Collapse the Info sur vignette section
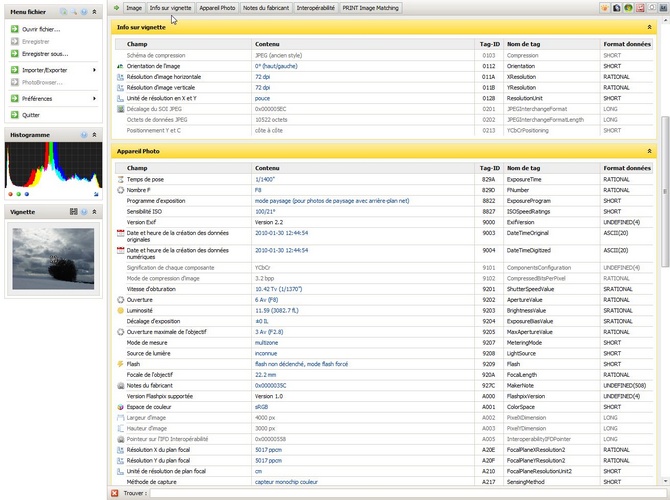The height and width of the screenshot is (500, 670). click(650, 27)
